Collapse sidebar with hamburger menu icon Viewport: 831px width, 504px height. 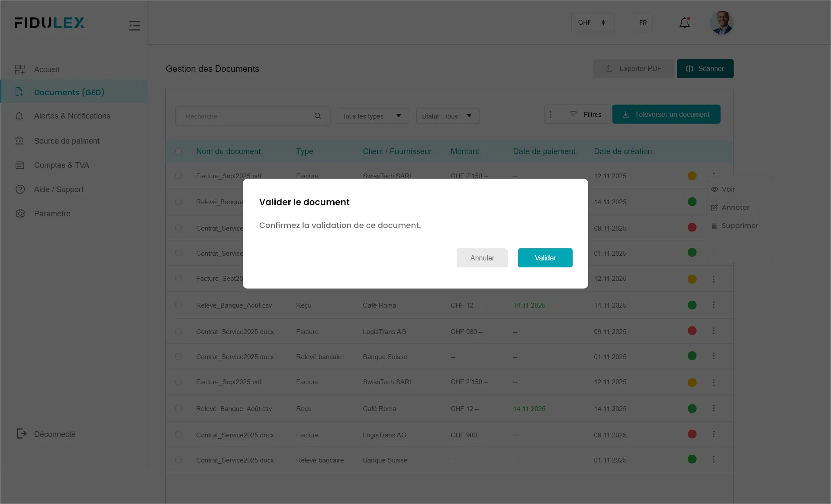point(135,26)
